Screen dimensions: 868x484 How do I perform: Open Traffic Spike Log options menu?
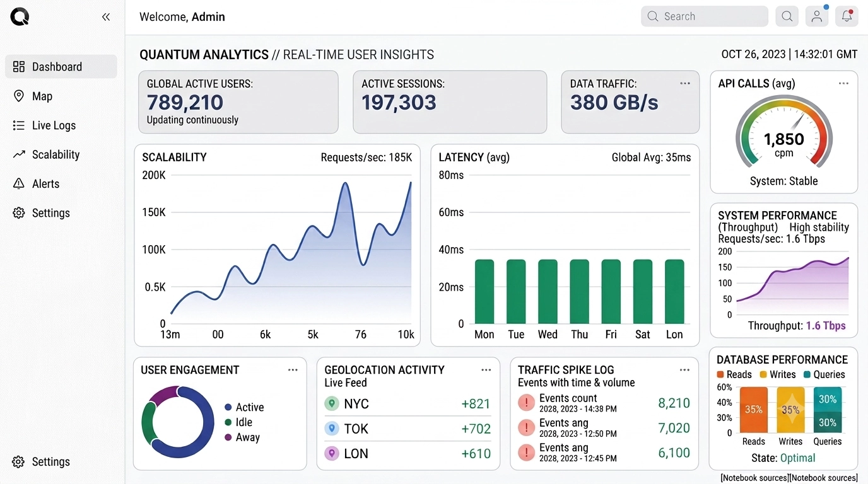tap(684, 370)
